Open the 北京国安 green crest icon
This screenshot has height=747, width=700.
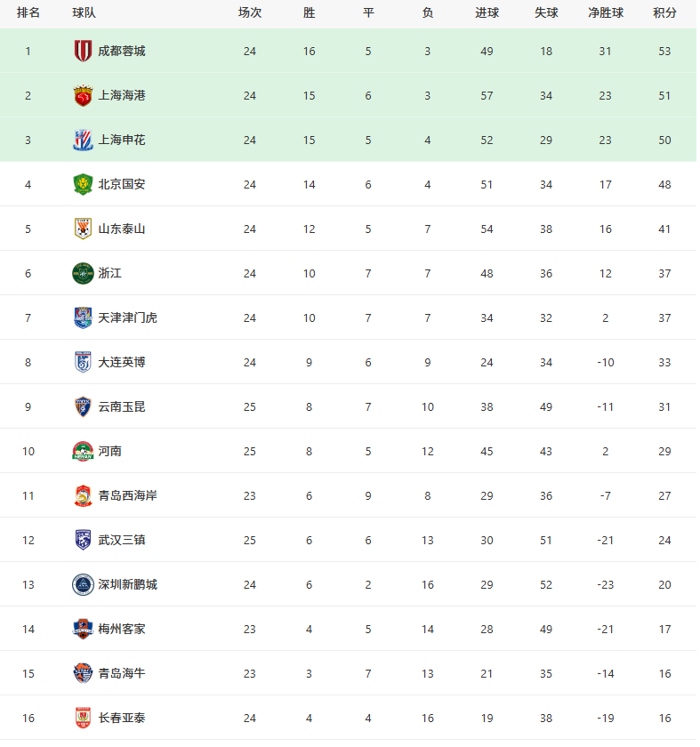tap(83, 184)
